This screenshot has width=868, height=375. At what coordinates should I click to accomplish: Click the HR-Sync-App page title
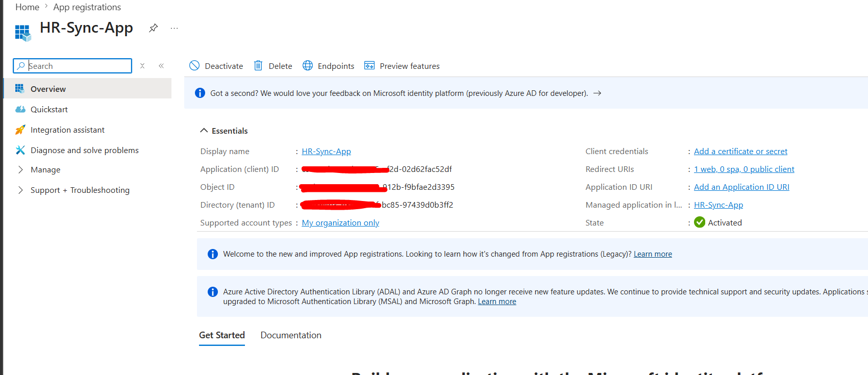[x=86, y=28]
